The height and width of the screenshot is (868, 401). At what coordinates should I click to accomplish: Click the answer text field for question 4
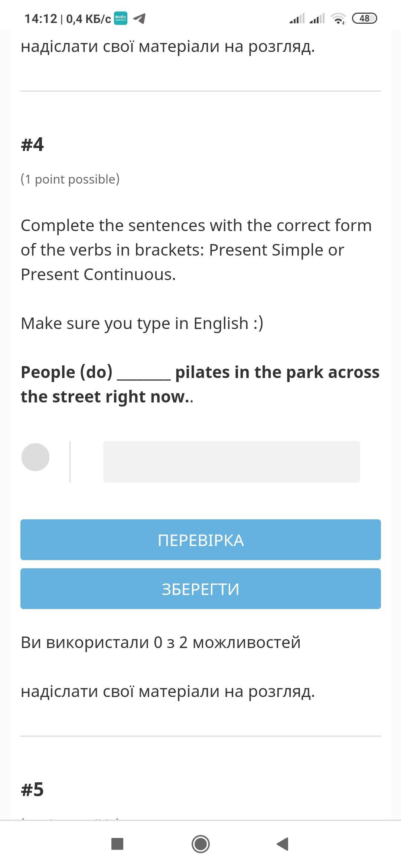(232, 462)
